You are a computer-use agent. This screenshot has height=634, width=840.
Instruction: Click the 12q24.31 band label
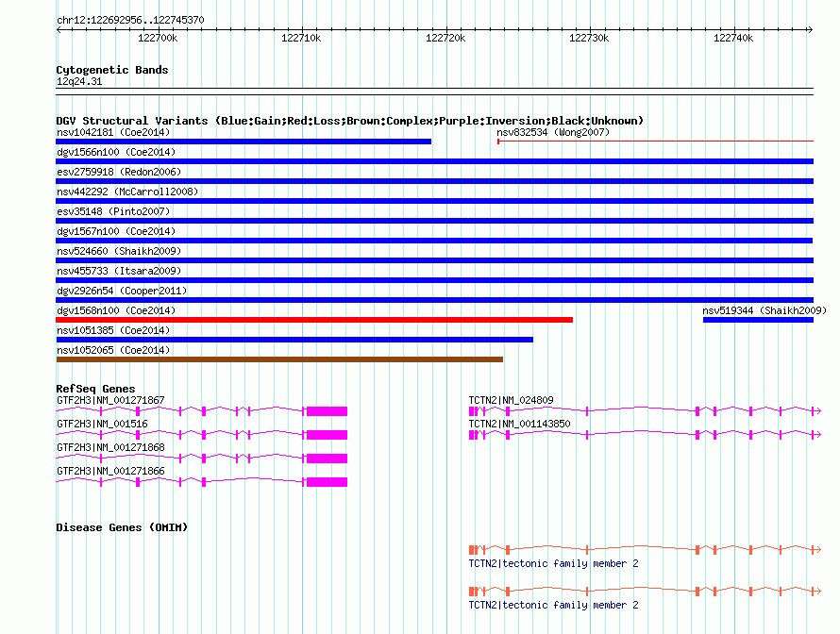[79, 81]
